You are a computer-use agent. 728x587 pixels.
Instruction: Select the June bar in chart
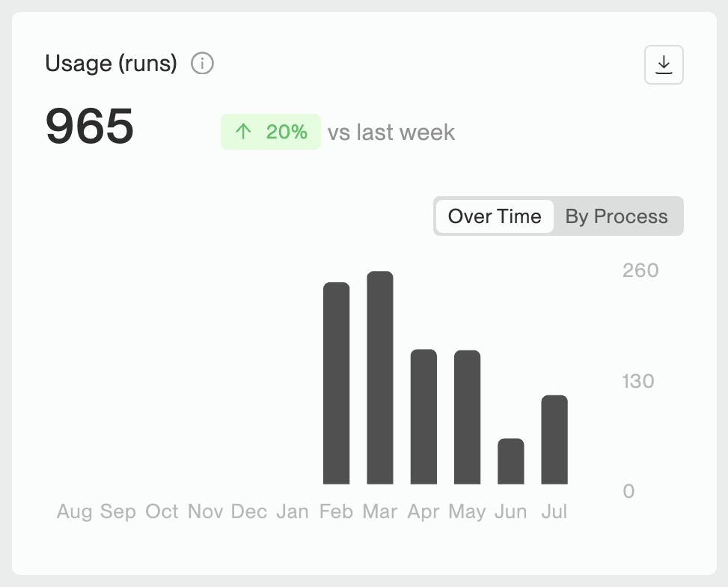(x=511, y=461)
